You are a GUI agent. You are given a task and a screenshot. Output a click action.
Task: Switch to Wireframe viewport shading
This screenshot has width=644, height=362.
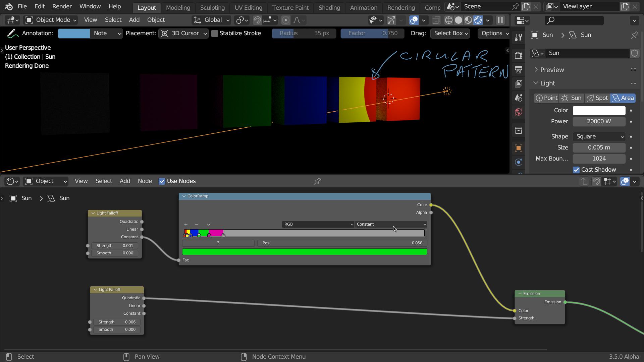point(448,20)
